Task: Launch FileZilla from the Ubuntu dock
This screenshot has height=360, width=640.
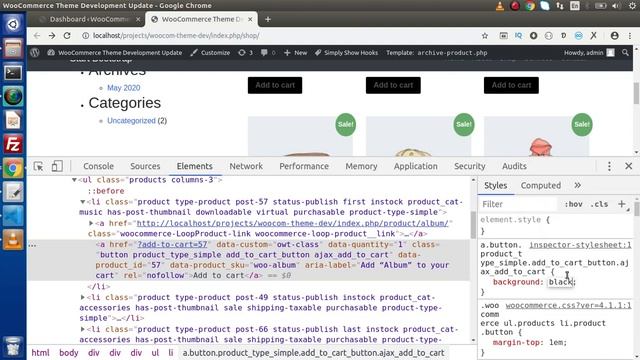Action: tap(13, 144)
